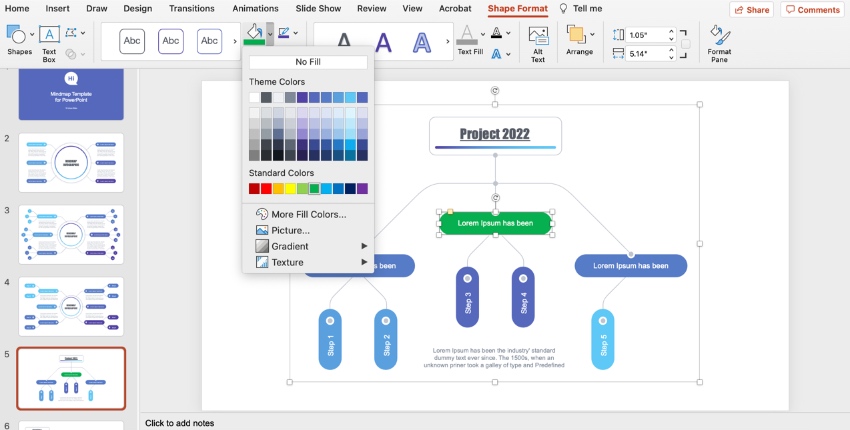Screen dimensions: 850x430
Task: Select No Fill option
Action: tap(308, 62)
